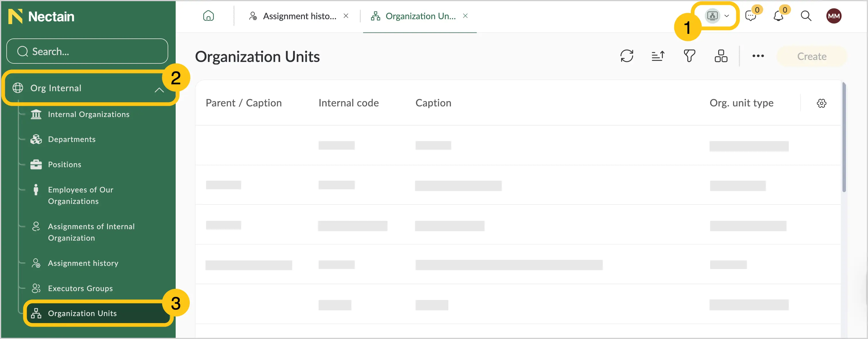Screen dimensions: 868x339
Task: Click the Assignment history user-gear icon
Action: click(36, 263)
